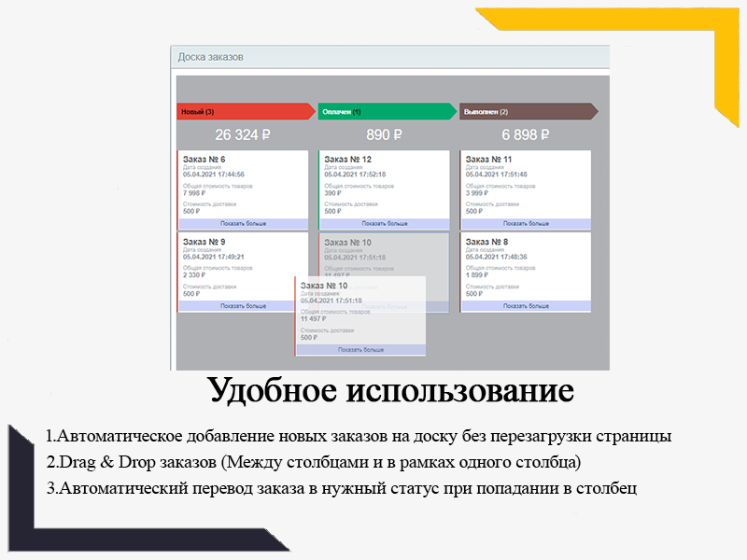Select the 890 ₽ column total
Viewport: 747px width, 560px height.
coord(384,135)
